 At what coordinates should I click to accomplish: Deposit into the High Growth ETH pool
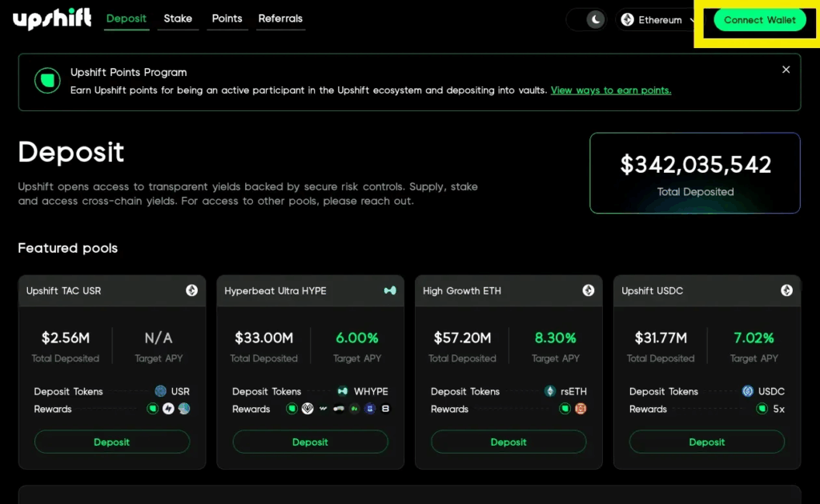(x=508, y=442)
